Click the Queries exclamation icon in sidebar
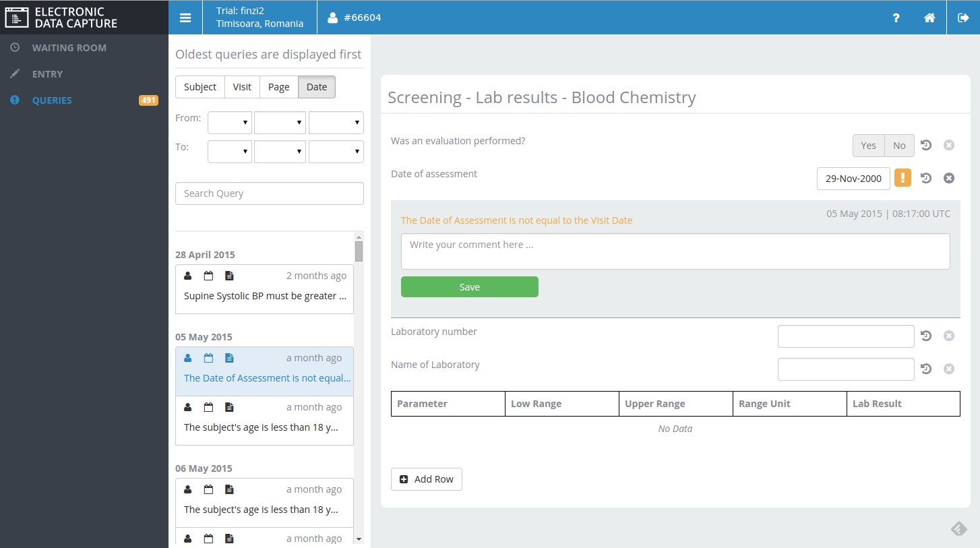This screenshot has width=980, height=548. 15,100
